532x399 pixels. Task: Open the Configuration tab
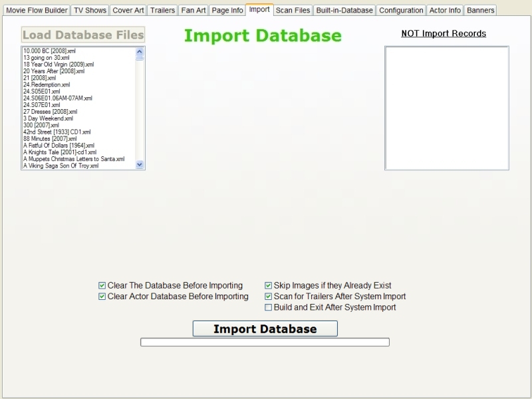coord(401,11)
